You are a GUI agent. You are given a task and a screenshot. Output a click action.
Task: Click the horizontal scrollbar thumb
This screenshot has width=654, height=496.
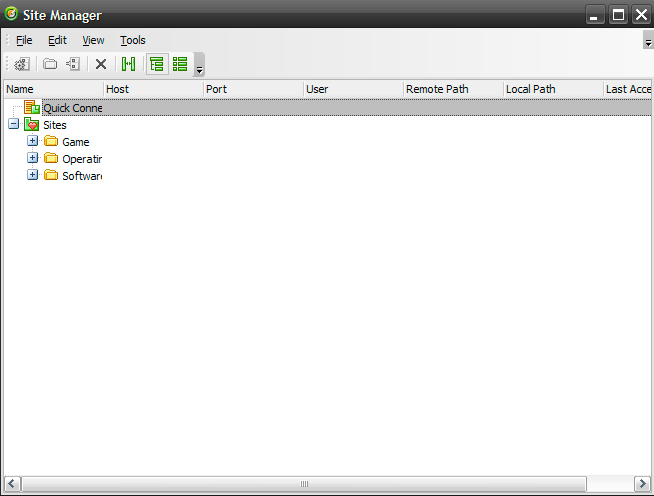pyautogui.click(x=304, y=484)
